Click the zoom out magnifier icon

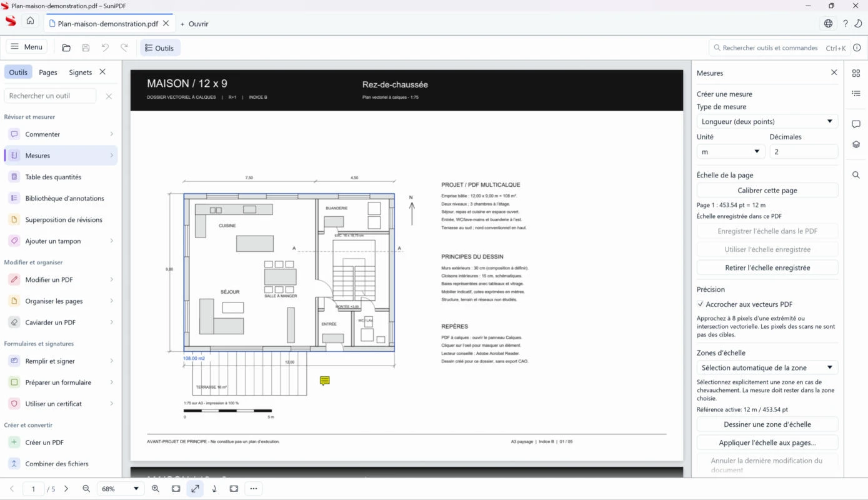click(x=86, y=489)
